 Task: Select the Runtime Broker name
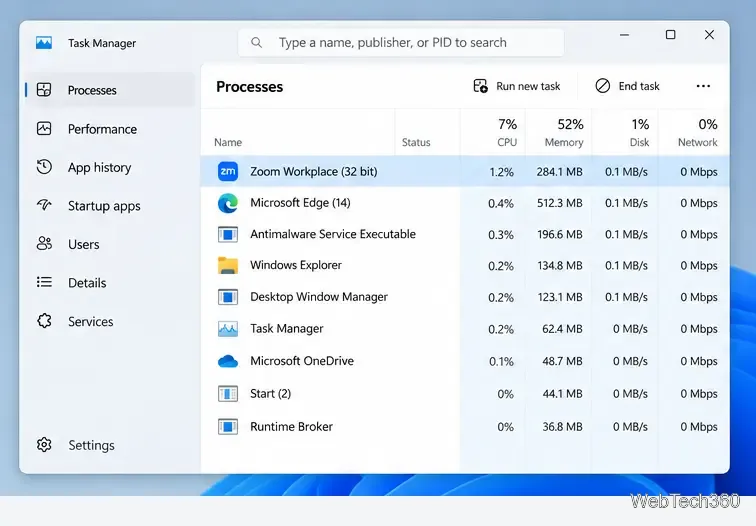[x=291, y=427]
